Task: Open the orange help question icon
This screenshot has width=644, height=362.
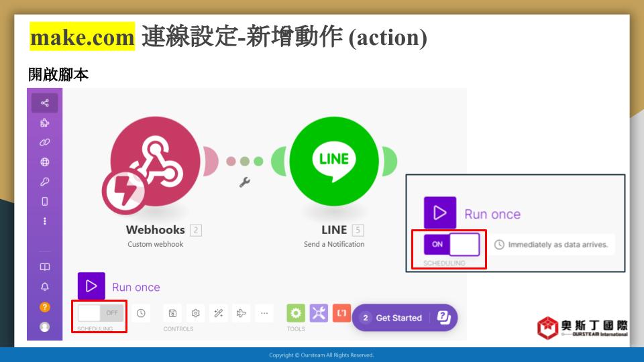Action: pyautogui.click(x=45, y=306)
